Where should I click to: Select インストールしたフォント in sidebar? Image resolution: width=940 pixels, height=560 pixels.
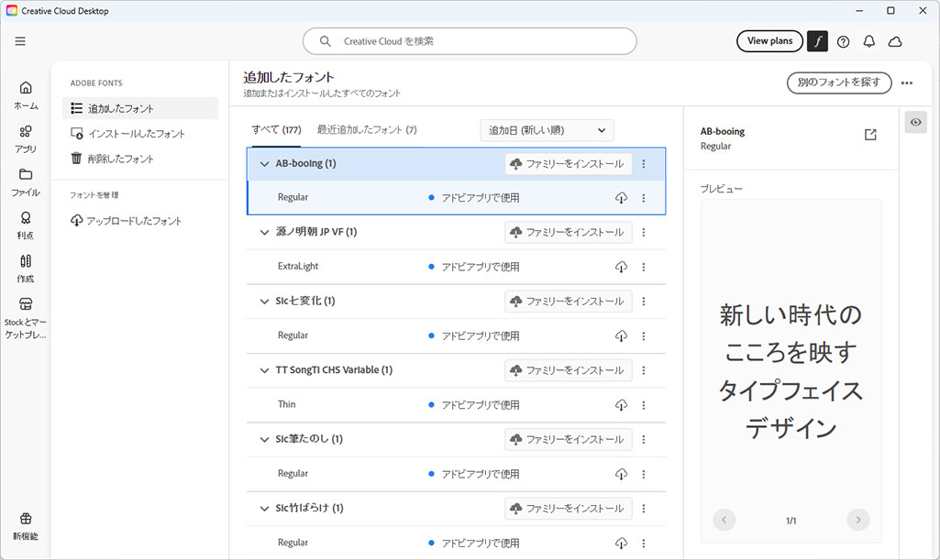[136, 134]
